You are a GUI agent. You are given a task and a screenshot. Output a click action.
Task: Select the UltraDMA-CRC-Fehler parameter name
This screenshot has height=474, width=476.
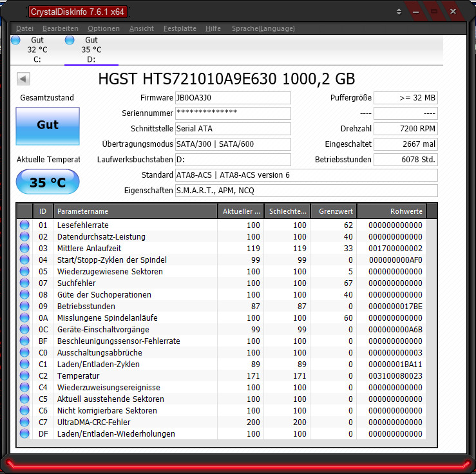coord(94,422)
